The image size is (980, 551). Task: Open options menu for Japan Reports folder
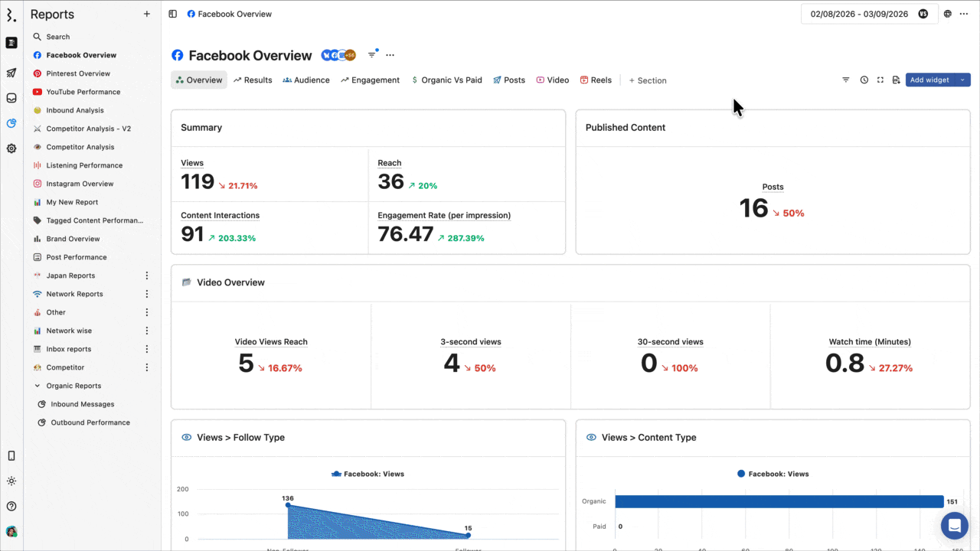pos(147,275)
